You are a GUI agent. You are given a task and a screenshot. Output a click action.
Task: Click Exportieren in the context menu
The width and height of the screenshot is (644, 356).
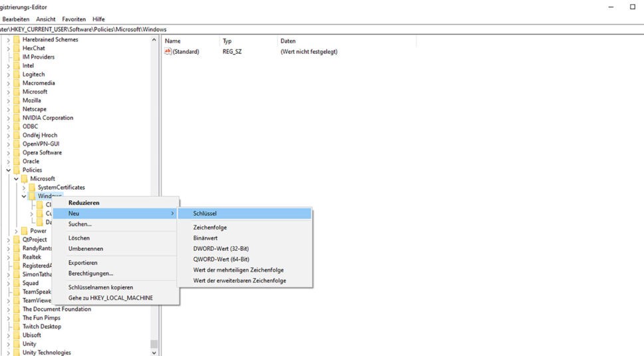tap(116, 263)
